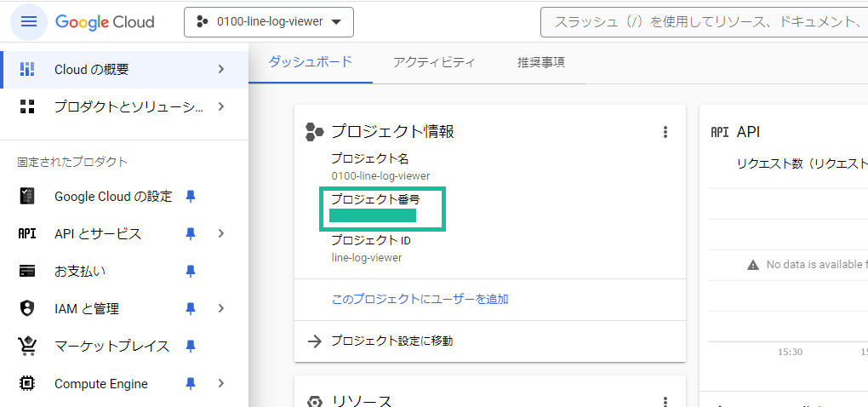This screenshot has width=868, height=407.
Task: Open API とサービス menu item
Action: point(124,233)
